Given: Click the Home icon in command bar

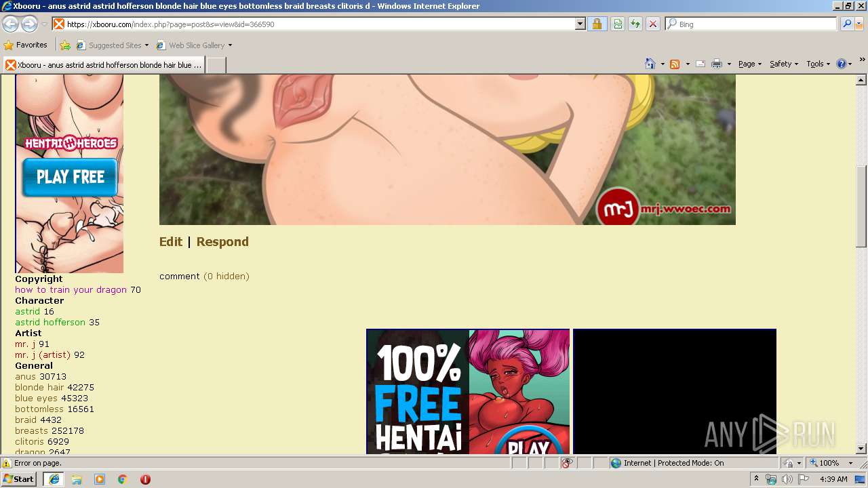Looking at the screenshot, I should coord(650,64).
